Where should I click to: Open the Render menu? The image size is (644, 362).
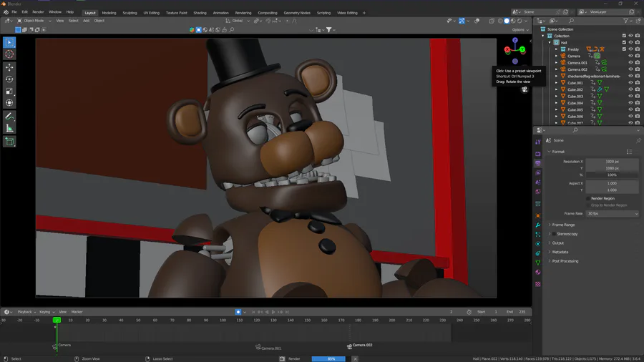[x=38, y=12]
